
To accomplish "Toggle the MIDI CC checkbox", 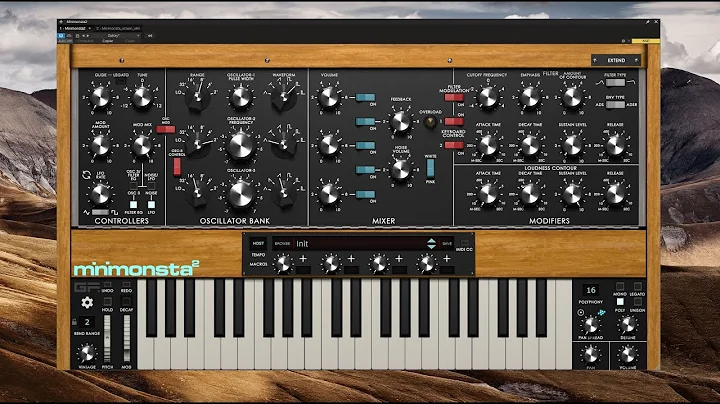I will pyautogui.click(x=465, y=242).
